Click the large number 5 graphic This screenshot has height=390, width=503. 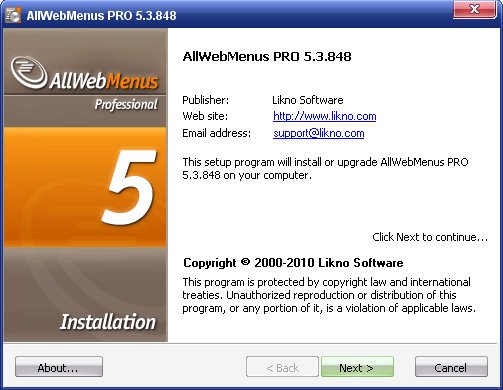(130, 188)
